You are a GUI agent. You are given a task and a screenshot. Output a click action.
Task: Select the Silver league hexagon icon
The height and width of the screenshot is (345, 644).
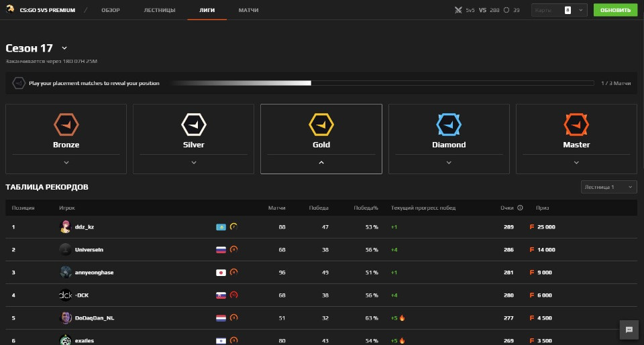(193, 125)
